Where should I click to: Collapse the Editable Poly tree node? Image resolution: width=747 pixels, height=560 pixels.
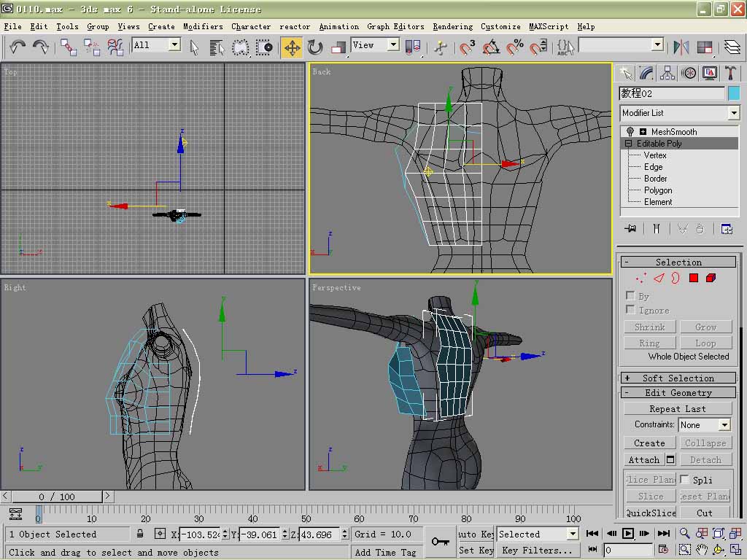pos(628,144)
